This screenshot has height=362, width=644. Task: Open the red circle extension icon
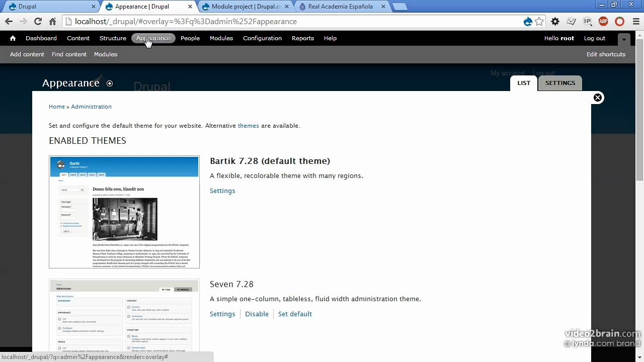(620, 22)
